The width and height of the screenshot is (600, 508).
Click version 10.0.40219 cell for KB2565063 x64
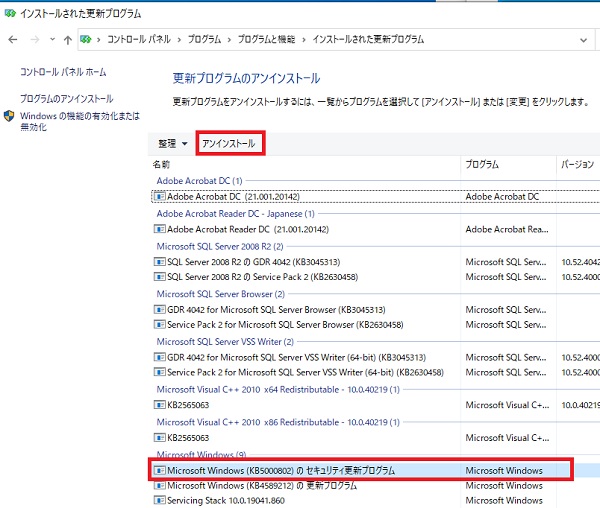[x=580, y=405]
